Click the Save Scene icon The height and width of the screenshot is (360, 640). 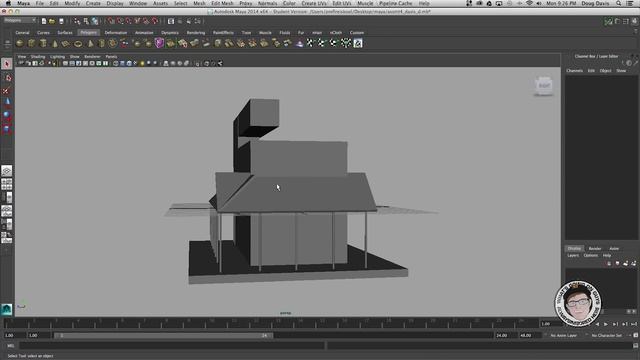coord(61,21)
